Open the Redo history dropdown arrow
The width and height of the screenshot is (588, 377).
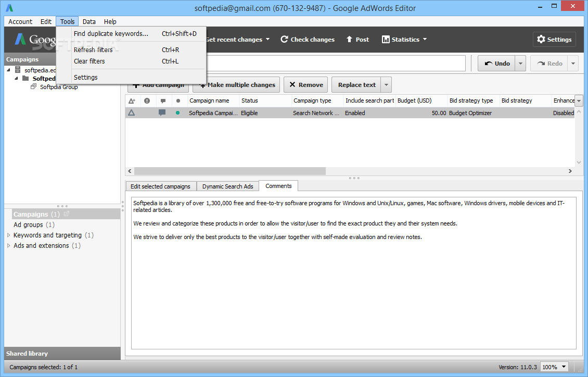pos(573,64)
